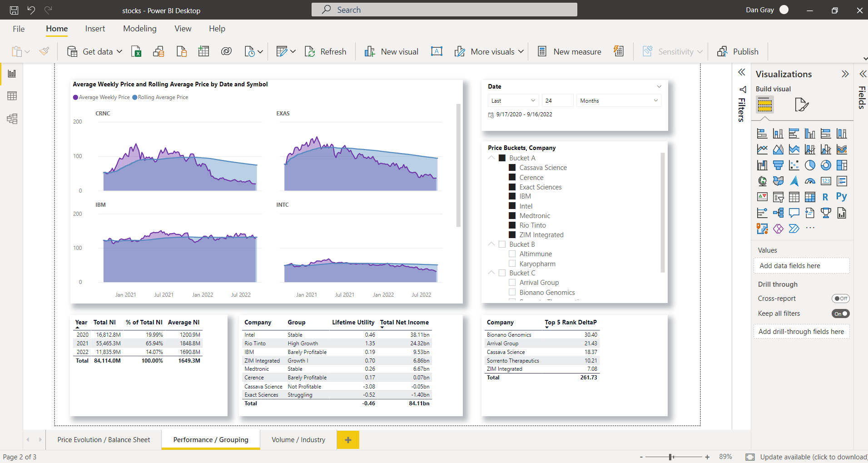
Task: Click the Excel workbook import icon
Action: coord(136,51)
